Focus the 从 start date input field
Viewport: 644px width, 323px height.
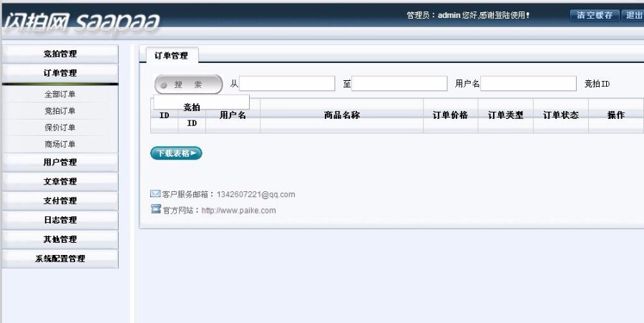(287, 83)
